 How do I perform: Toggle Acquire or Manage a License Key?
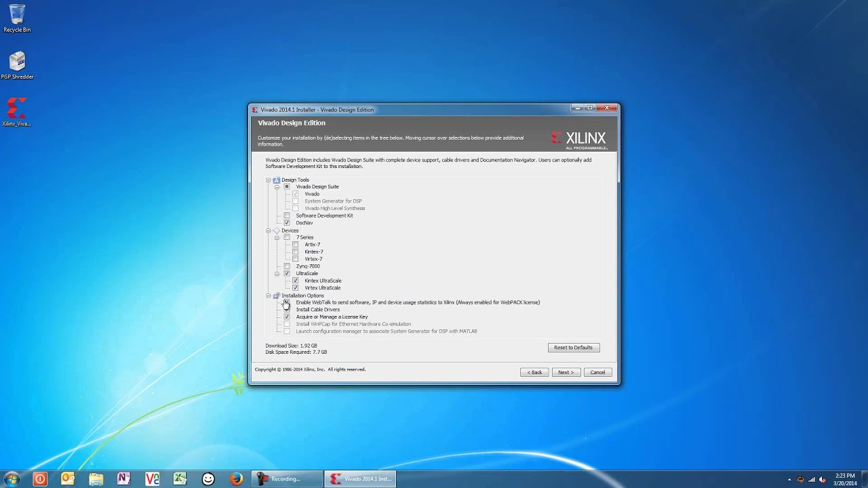[x=287, y=317]
